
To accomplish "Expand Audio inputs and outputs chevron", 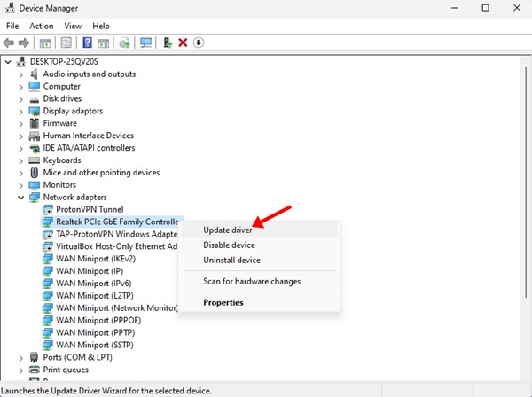I will pyautogui.click(x=21, y=74).
